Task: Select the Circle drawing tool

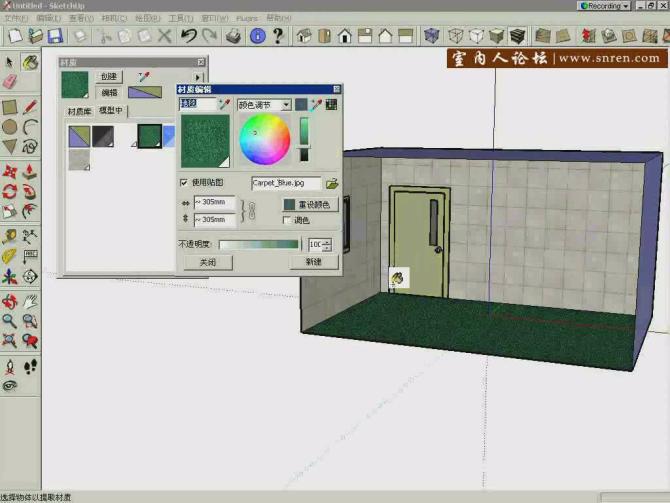Action: [10, 126]
